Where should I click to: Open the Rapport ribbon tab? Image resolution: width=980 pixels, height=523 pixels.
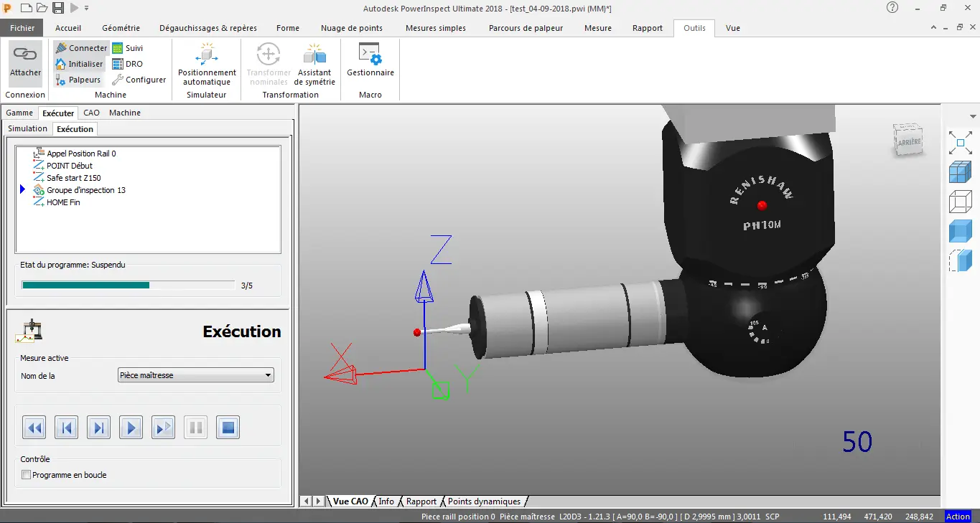(648, 28)
